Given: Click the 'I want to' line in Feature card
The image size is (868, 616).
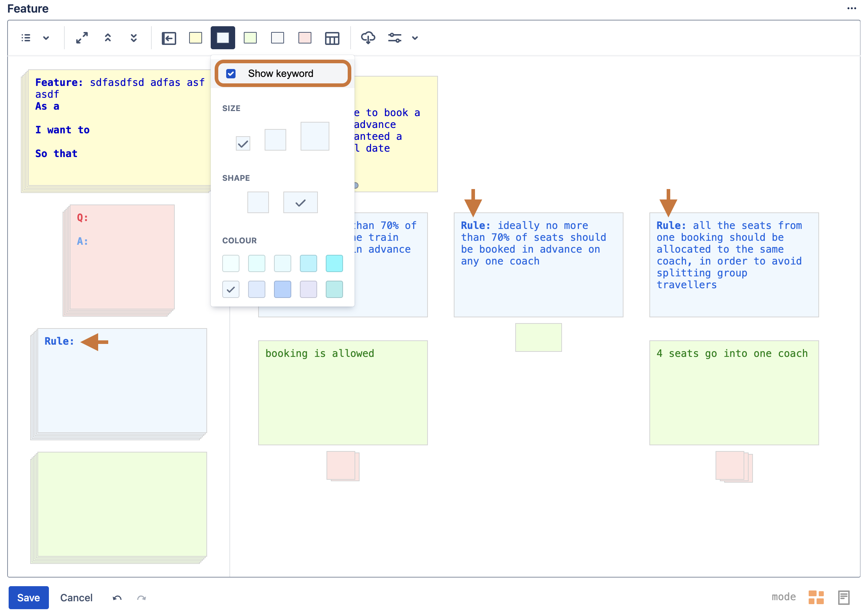Looking at the screenshot, I should point(62,130).
